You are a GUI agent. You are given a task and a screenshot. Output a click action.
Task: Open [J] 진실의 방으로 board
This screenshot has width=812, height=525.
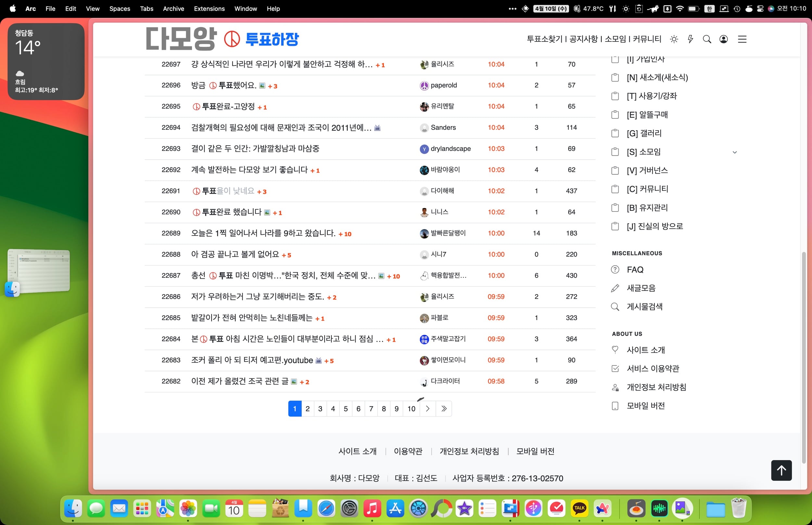coord(654,226)
